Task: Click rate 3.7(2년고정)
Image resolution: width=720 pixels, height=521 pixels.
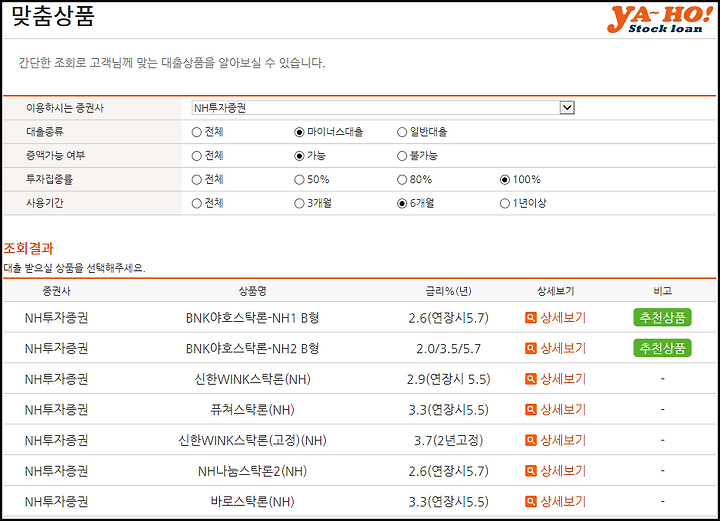Action: pyautogui.click(x=449, y=440)
